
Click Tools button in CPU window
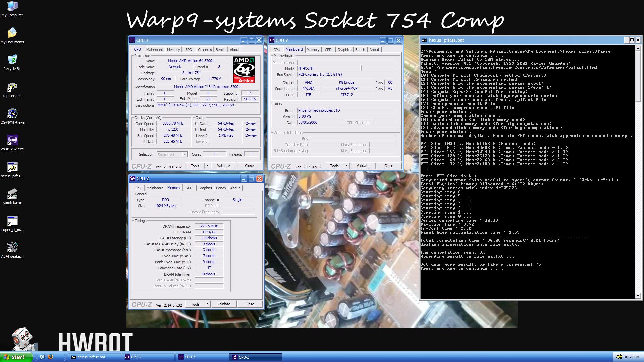[x=195, y=166]
